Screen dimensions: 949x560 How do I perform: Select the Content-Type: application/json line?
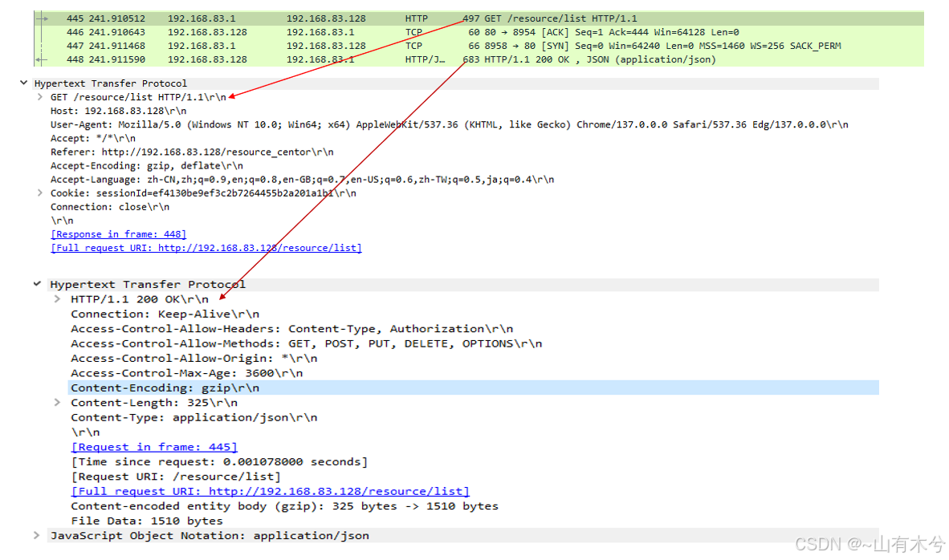point(194,417)
